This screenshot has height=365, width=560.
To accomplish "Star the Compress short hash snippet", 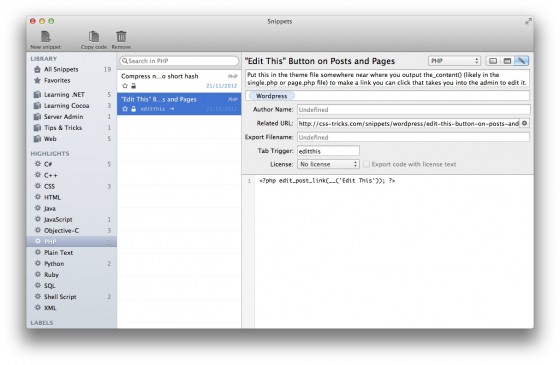I will click(125, 86).
